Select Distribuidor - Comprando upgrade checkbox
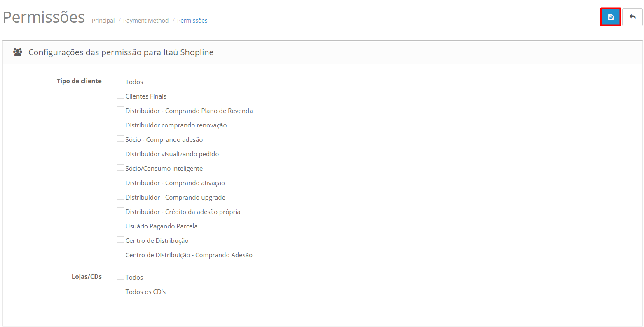This screenshot has width=644, height=327. 120,197
